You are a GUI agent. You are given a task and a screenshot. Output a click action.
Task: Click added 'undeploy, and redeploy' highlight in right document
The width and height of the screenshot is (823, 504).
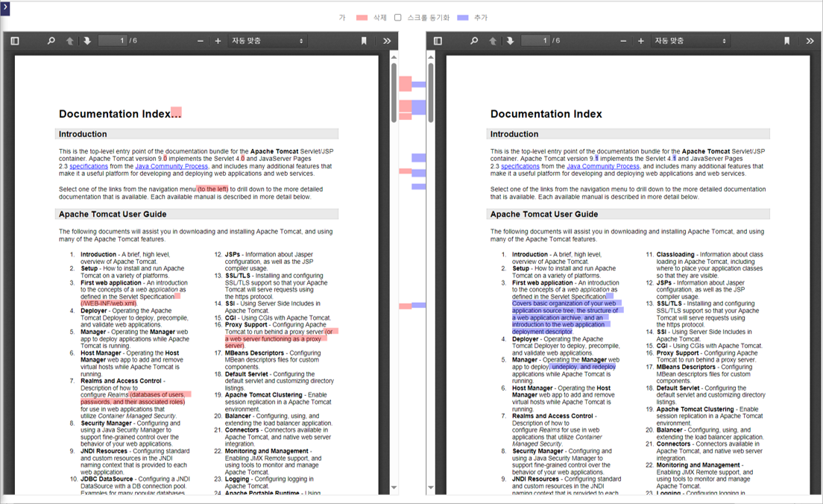583,367
